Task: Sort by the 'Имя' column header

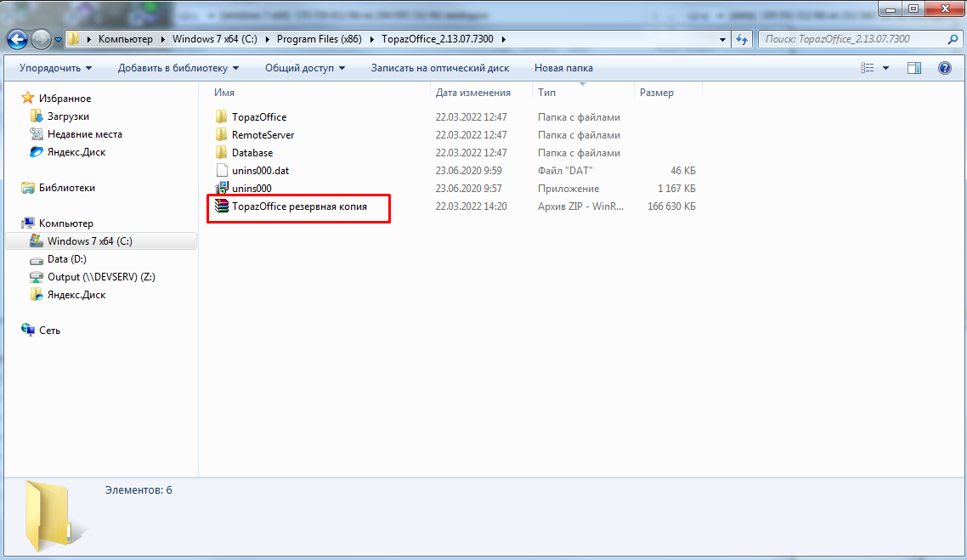Action: pyautogui.click(x=223, y=93)
